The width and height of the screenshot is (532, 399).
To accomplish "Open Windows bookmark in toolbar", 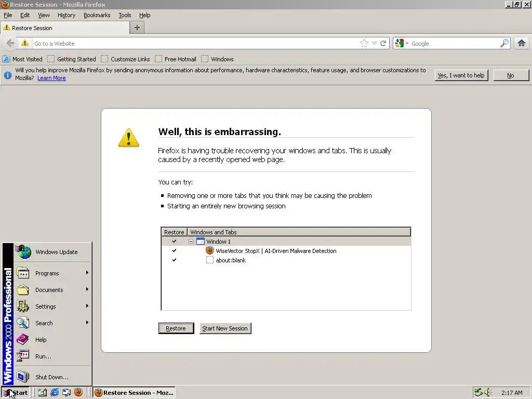I will [218, 59].
